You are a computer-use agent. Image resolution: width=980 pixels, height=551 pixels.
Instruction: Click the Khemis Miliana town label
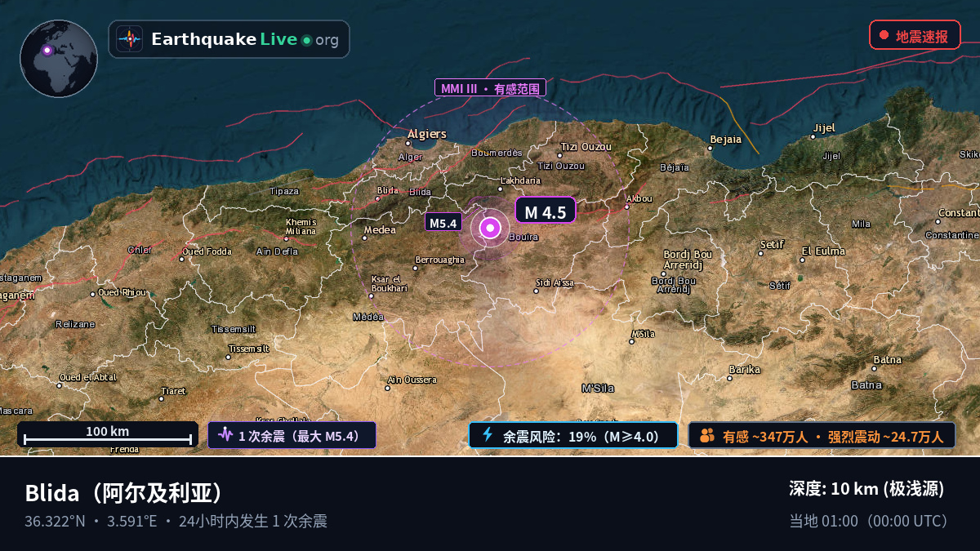pos(301,226)
